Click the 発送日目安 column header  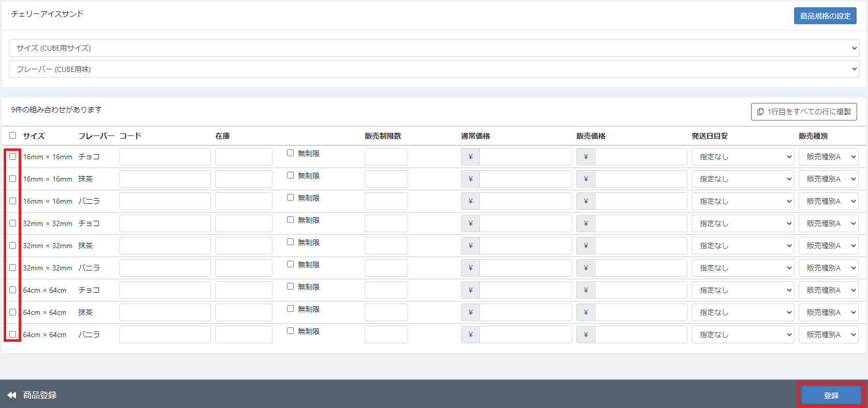click(710, 136)
